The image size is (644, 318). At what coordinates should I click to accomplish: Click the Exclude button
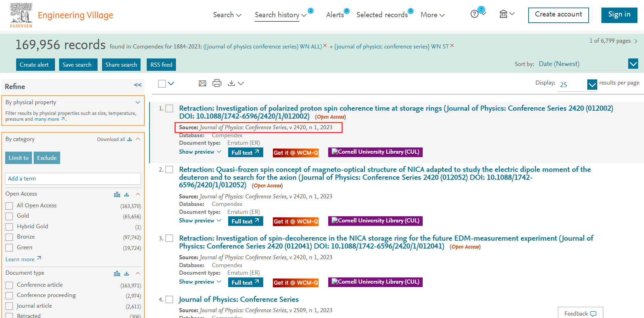point(47,158)
